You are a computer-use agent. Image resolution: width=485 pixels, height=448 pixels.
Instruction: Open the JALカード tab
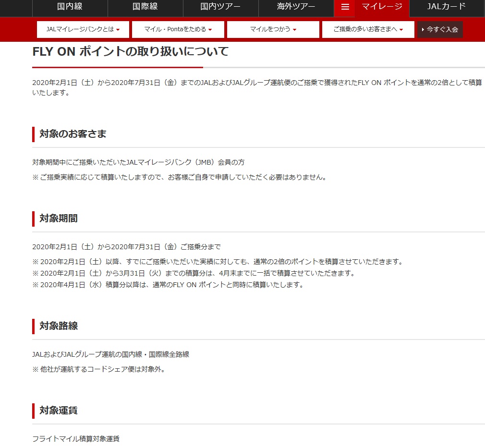pyautogui.click(x=447, y=7)
